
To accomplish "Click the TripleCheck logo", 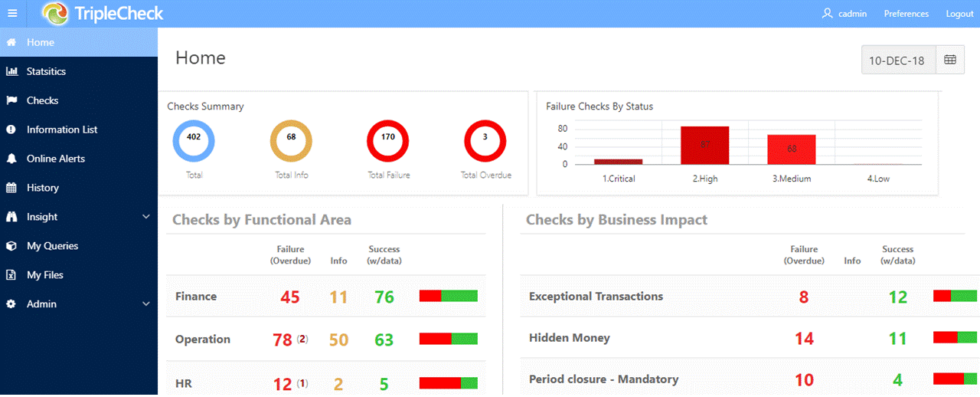I will (103, 14).
